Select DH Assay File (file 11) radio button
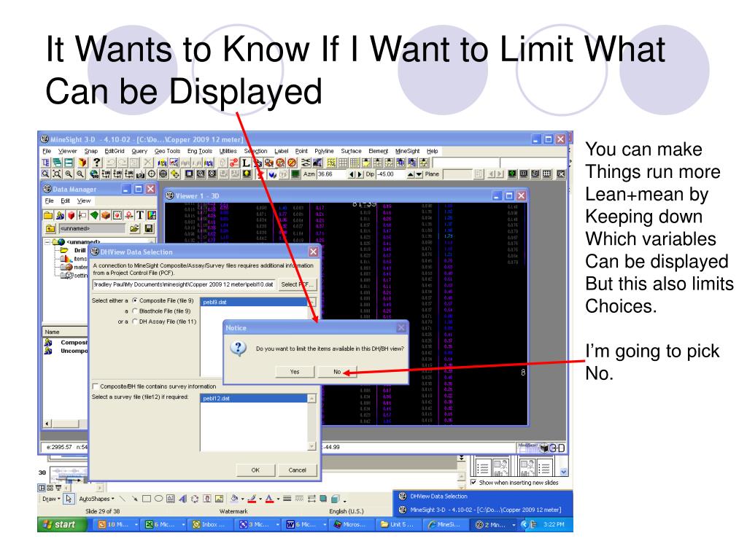 point(135,322)
